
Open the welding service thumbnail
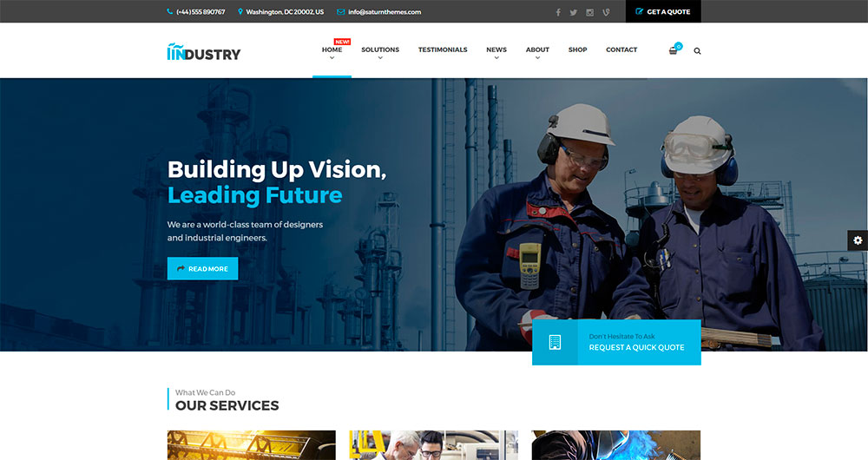tap(615, 445)
